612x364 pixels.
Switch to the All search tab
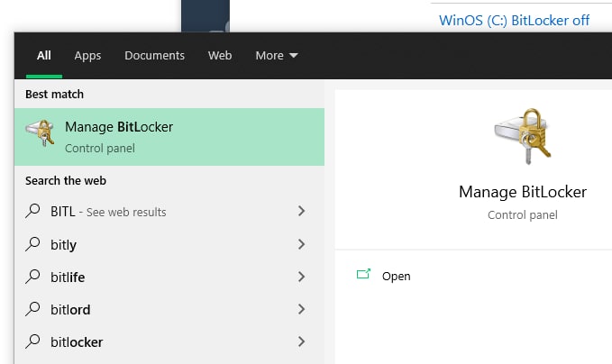[44, 55]
